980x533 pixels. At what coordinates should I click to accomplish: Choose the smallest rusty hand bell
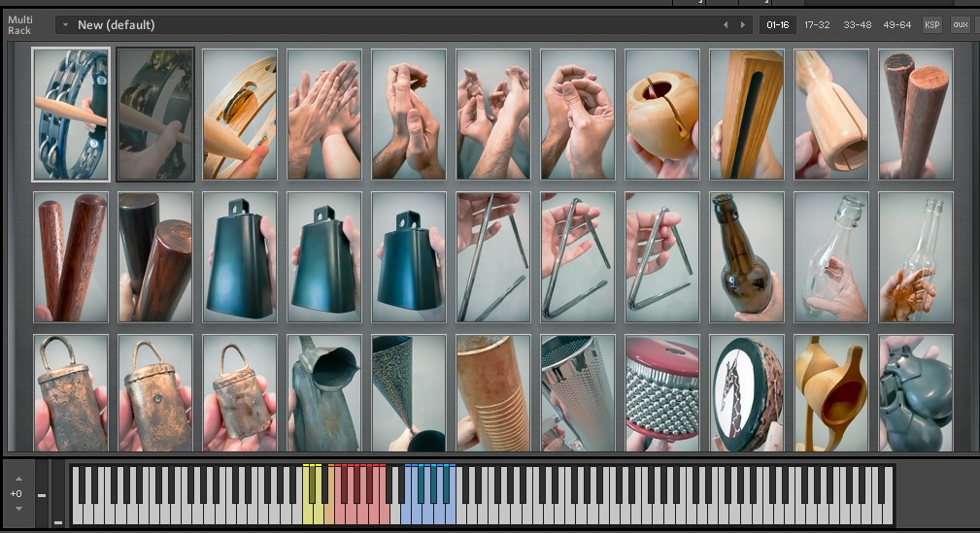coord(240,393)
